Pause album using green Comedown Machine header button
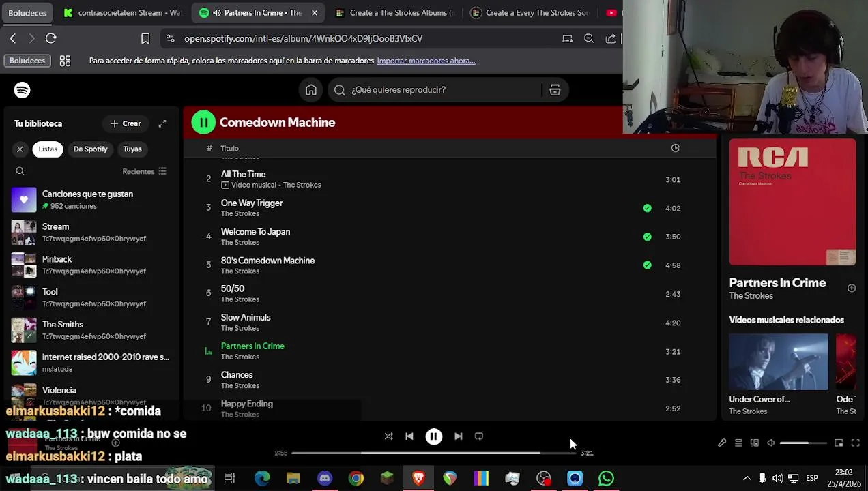The width and height of the screenshot is (868, 491). coord(203,122)
